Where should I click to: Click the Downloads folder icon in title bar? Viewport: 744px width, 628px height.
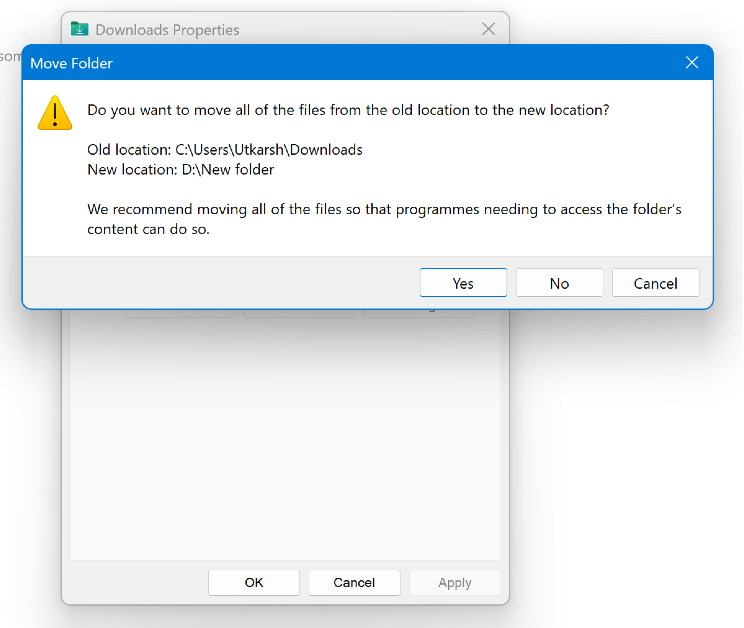pos(80,29)
